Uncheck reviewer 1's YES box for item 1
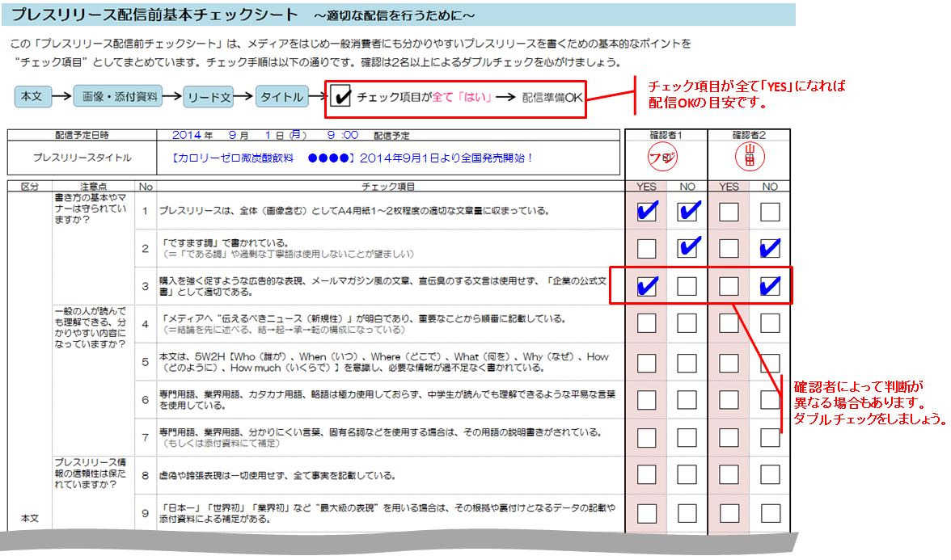 click(646, 212)
